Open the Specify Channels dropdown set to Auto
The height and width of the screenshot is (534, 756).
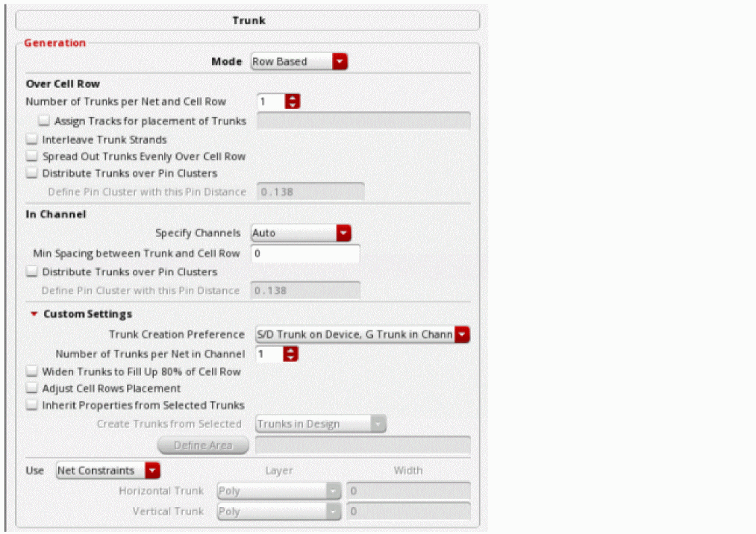(301, 233)
